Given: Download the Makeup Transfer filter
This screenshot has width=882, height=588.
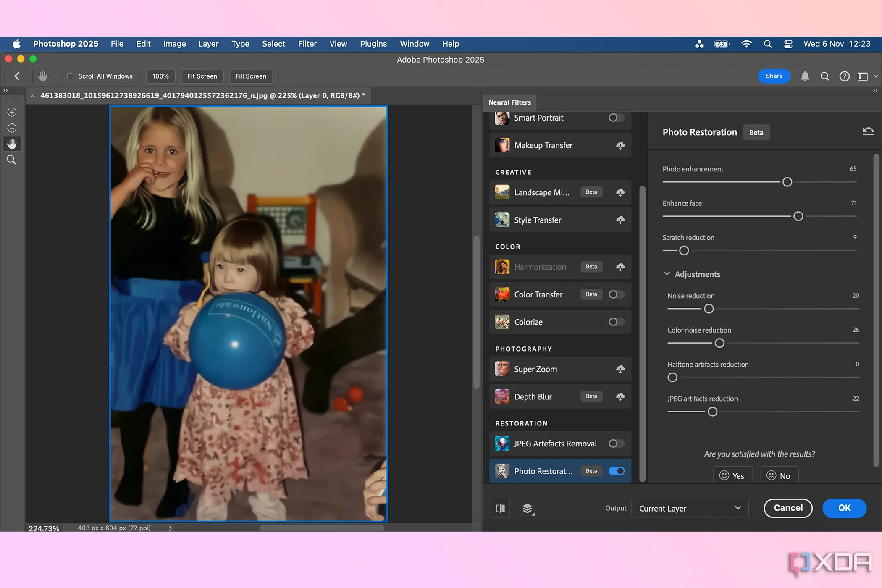Looking at the screenshot, I should click(620, 145).
